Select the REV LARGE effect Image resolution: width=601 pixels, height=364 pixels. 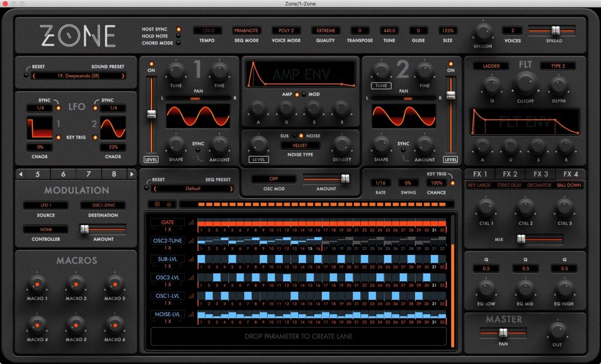(479, 185)
